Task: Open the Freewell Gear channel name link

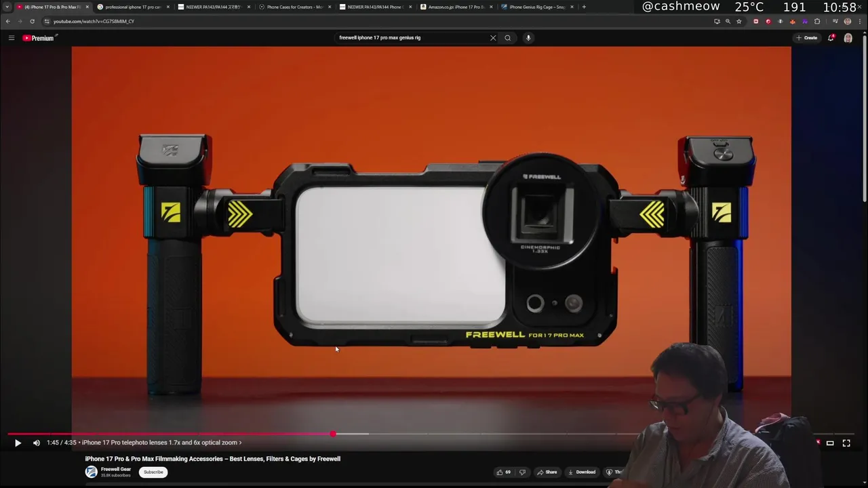Action: pos(116,469)
